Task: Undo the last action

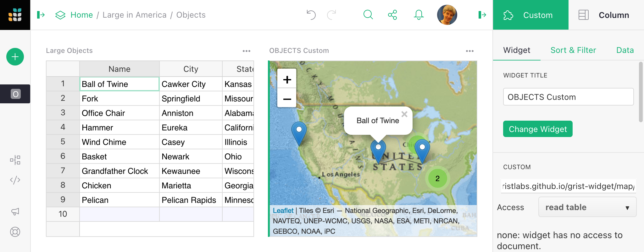Action: tap(311, 15)
